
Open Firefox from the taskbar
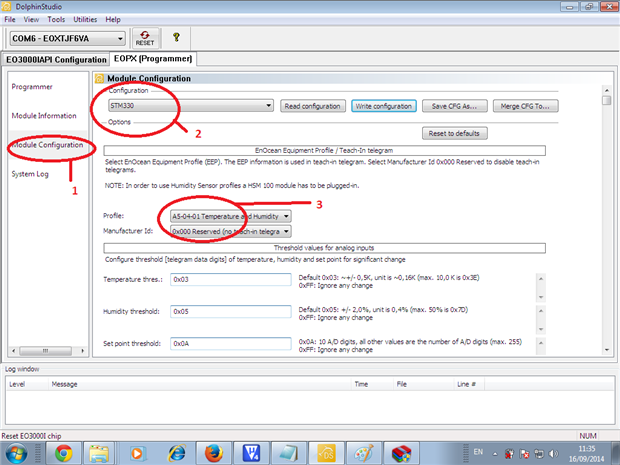coord(211,453)
